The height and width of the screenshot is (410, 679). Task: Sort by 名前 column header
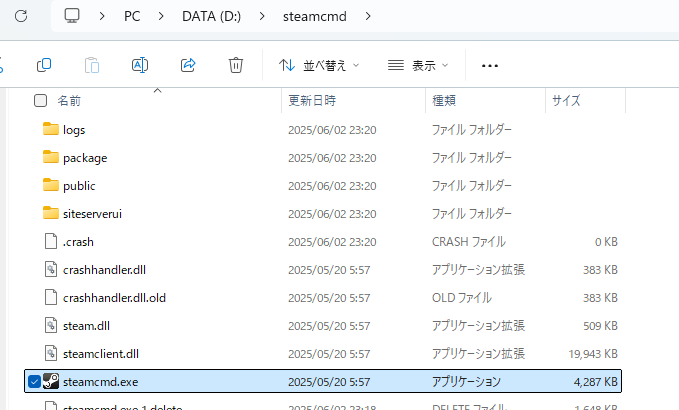pyautogui.click(x=69, y=100)
